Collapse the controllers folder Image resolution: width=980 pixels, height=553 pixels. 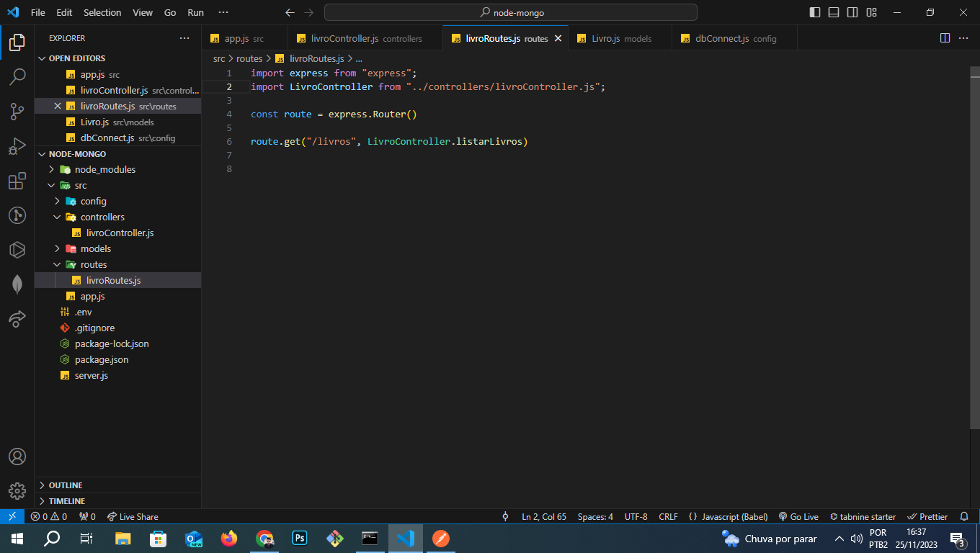coord(117,217)
